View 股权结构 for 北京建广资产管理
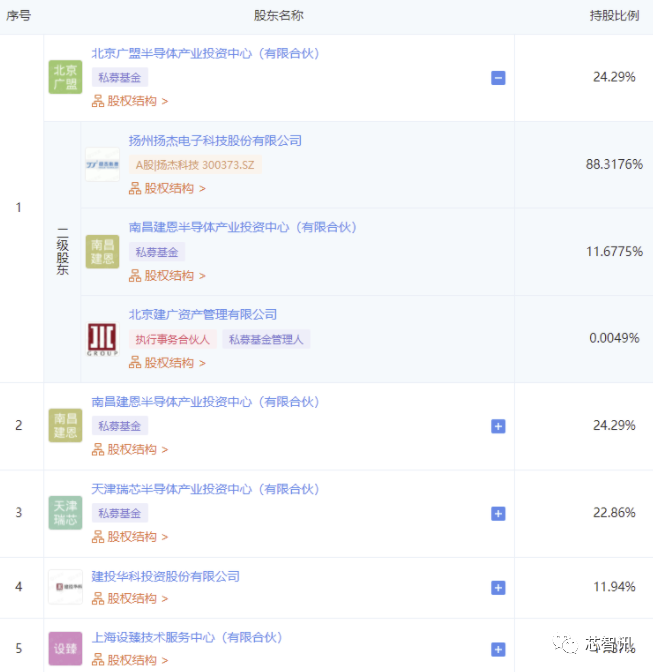The width and height of the screenshot is (653, 672). pos(167,363)
